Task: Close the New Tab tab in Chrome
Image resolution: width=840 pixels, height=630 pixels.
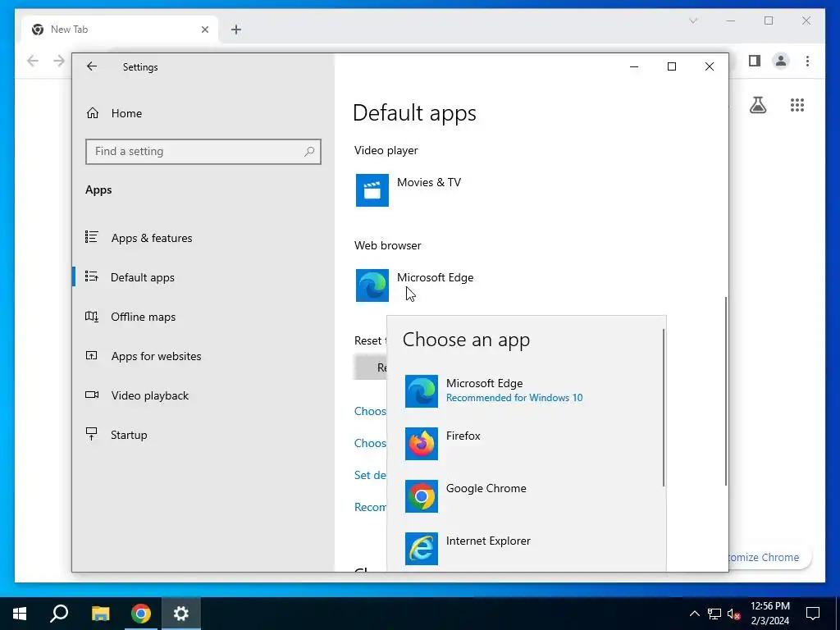Action: point(204,30)
